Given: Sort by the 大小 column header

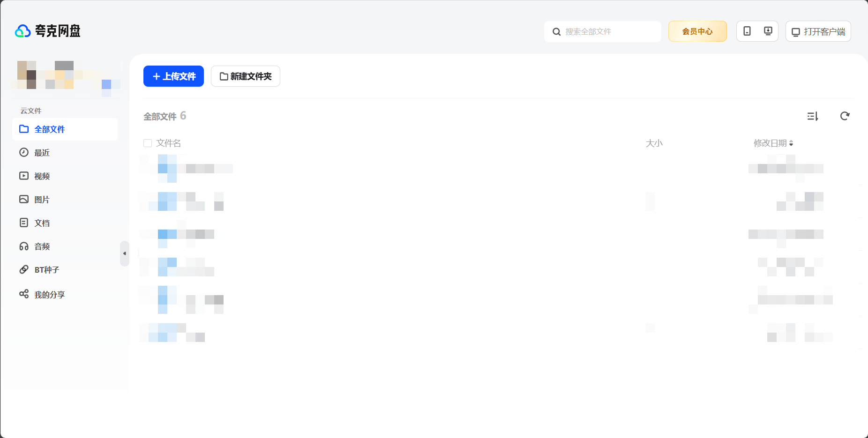Looking at the screenshot, I should tap(654, 143).
